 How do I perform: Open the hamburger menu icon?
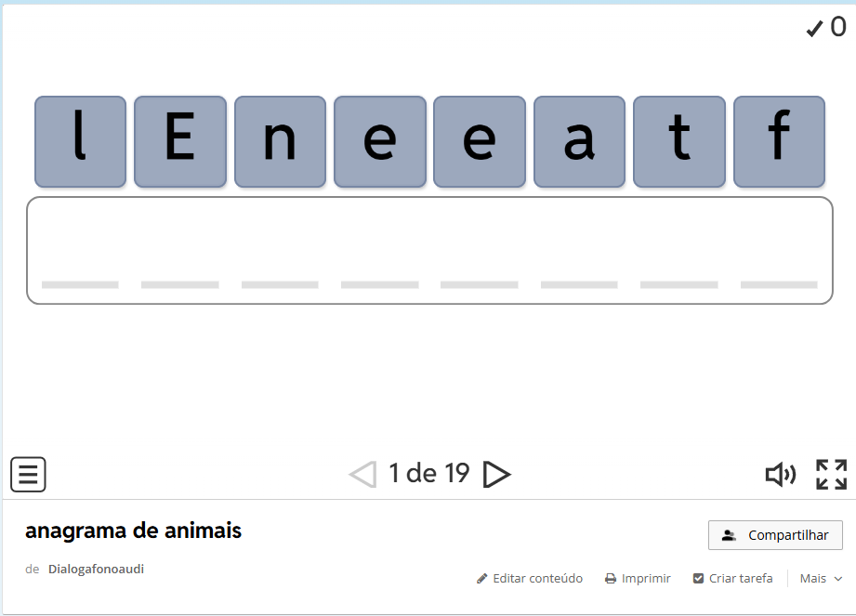click(28, 475)
